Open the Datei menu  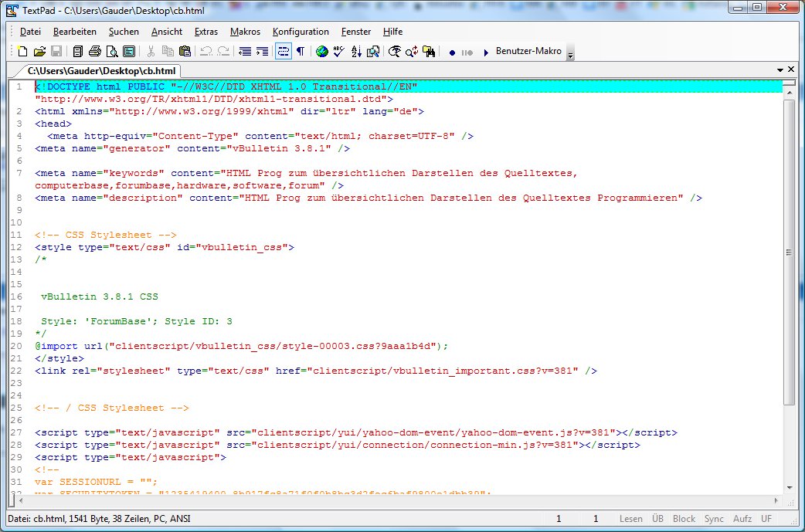point(30,32)
